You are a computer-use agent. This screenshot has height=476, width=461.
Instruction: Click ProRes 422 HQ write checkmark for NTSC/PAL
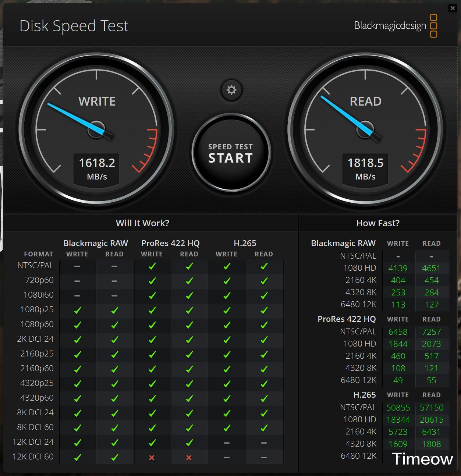pos(152,266)
